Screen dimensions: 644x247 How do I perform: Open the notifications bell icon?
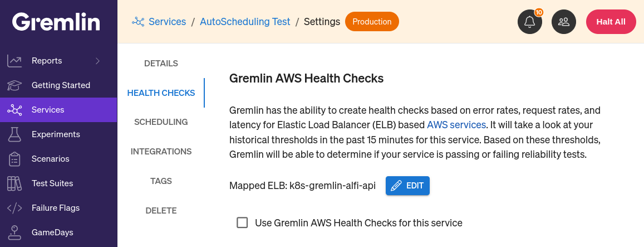point(529,22)
